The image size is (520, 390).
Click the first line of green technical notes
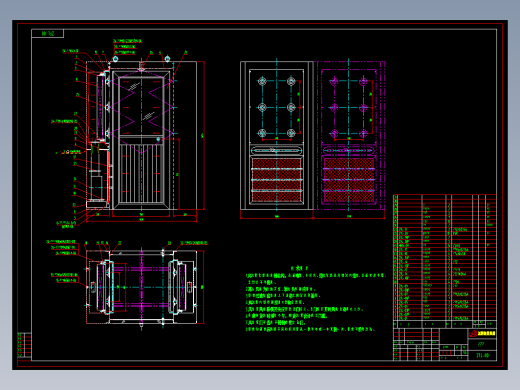[x=316, y=276]
